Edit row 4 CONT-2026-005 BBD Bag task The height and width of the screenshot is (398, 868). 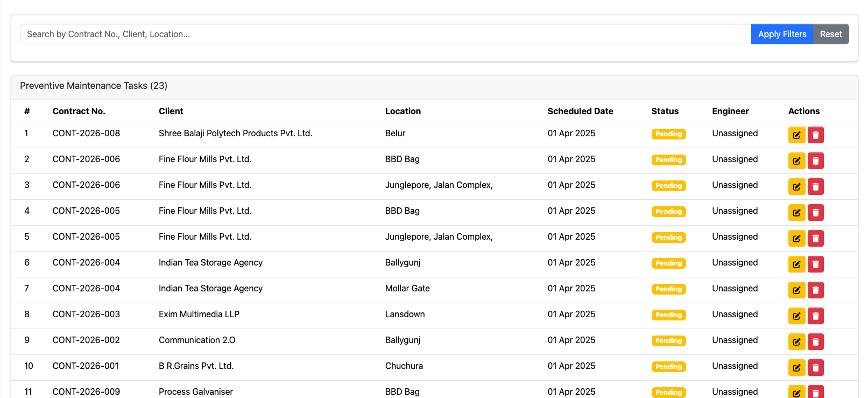coord(796,212)
